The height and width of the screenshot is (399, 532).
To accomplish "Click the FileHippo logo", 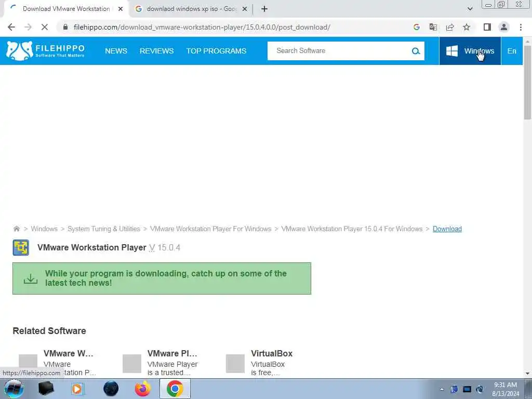I will pyautogui.click(x=46, y=51).
